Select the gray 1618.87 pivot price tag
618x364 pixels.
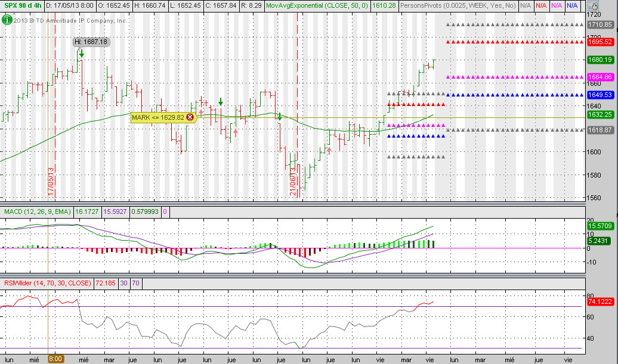600,130
